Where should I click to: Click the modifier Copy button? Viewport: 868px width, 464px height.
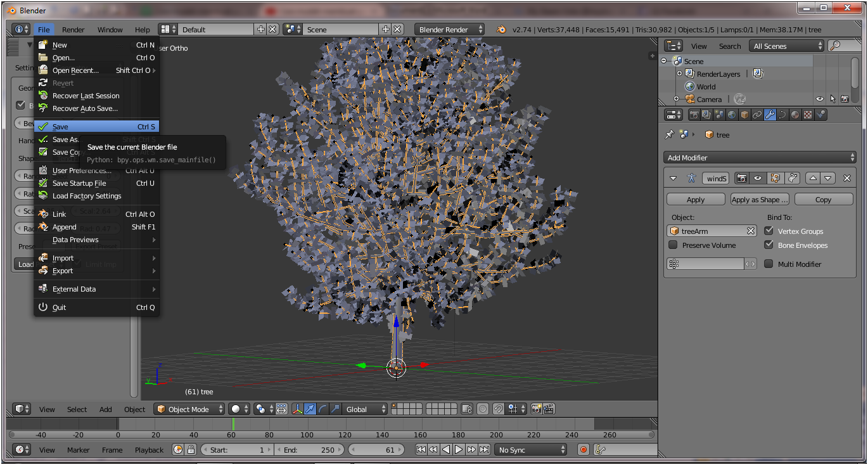(823, 199)
